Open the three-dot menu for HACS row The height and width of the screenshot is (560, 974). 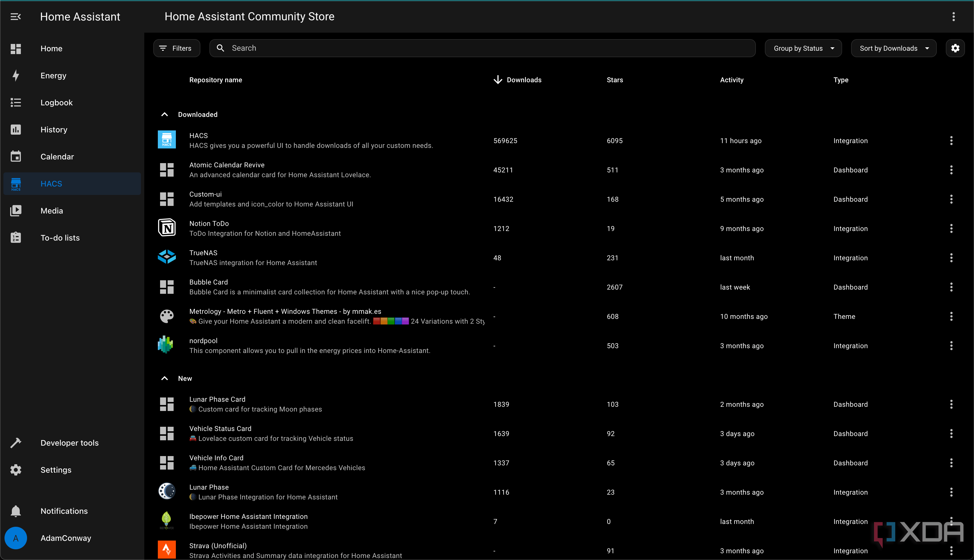click(x=951, y=140)
